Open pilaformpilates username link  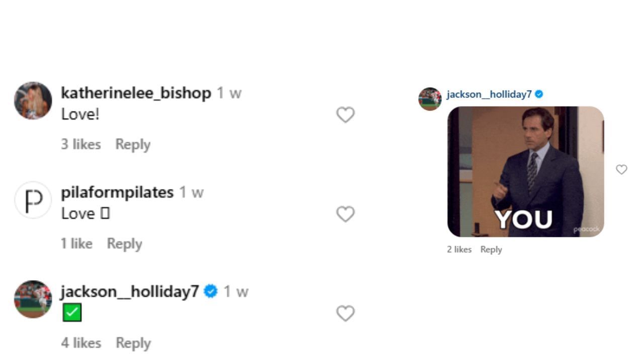pos(117,192)
